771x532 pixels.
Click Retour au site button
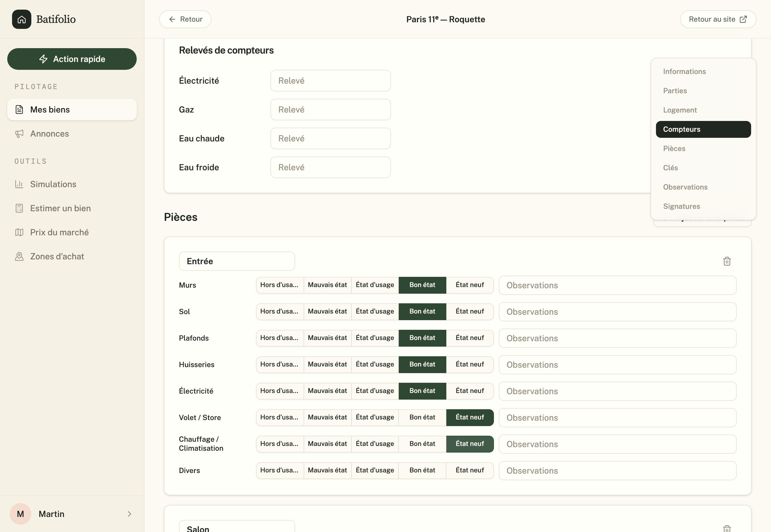718,19
